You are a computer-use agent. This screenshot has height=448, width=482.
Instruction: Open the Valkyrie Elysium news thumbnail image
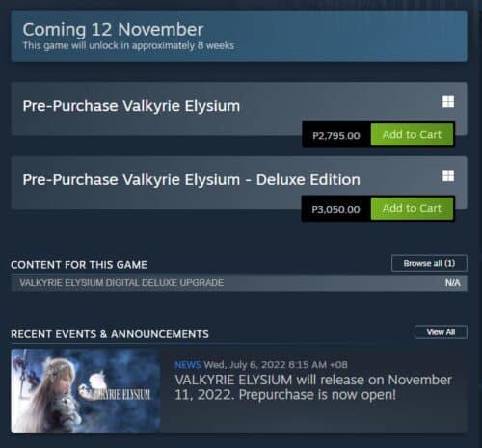click(85, 390)
